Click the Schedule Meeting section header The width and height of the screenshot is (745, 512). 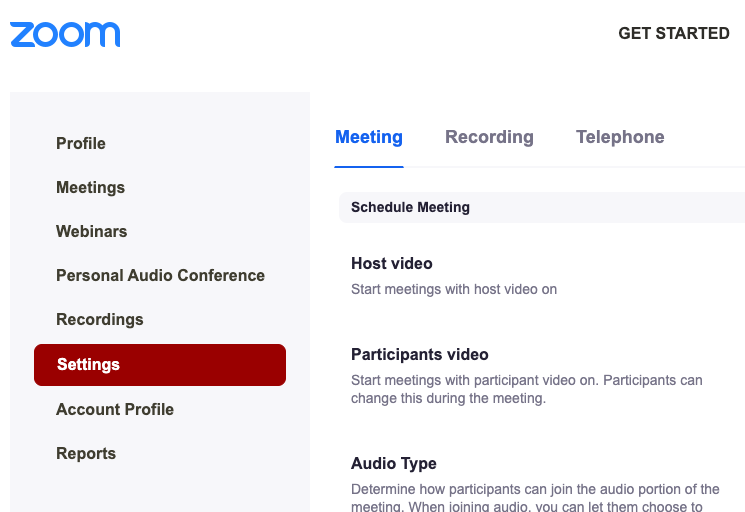(542, 207)
